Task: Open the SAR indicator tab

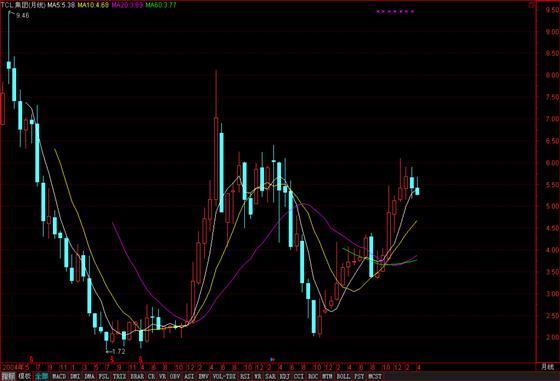Action: (x=270, y=376)
